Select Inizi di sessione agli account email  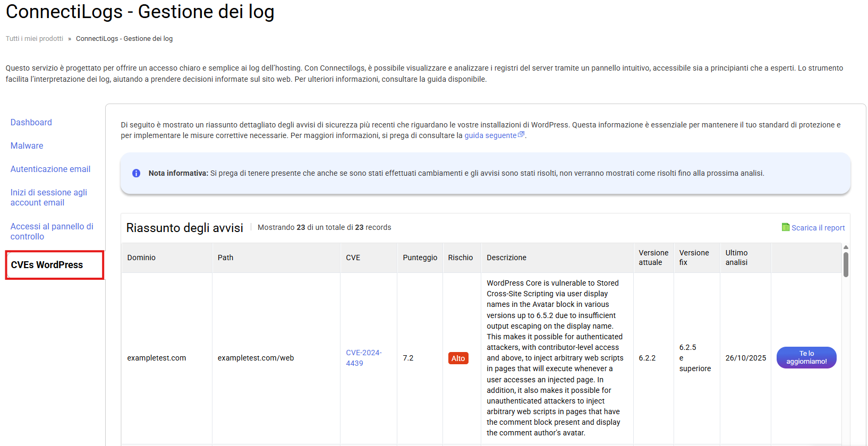pyautogui.click(x=49, y=198)
